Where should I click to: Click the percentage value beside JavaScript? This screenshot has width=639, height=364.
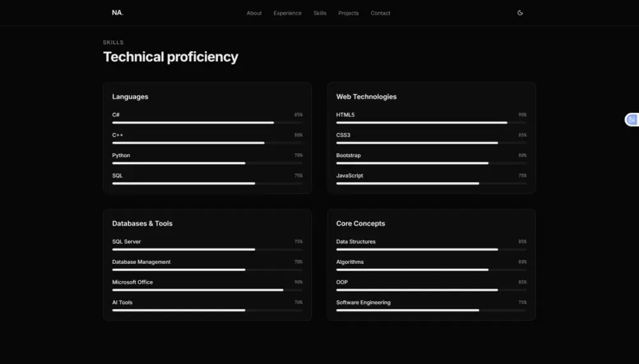[523, 176]
